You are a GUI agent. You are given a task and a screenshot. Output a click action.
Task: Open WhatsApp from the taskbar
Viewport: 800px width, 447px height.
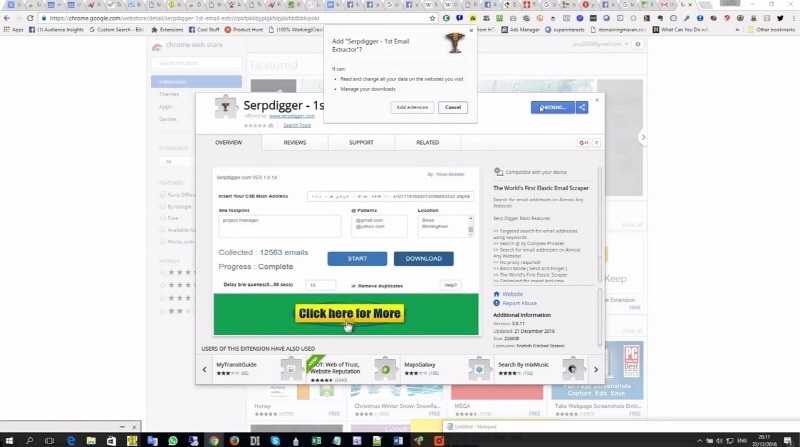pos(172,440)
